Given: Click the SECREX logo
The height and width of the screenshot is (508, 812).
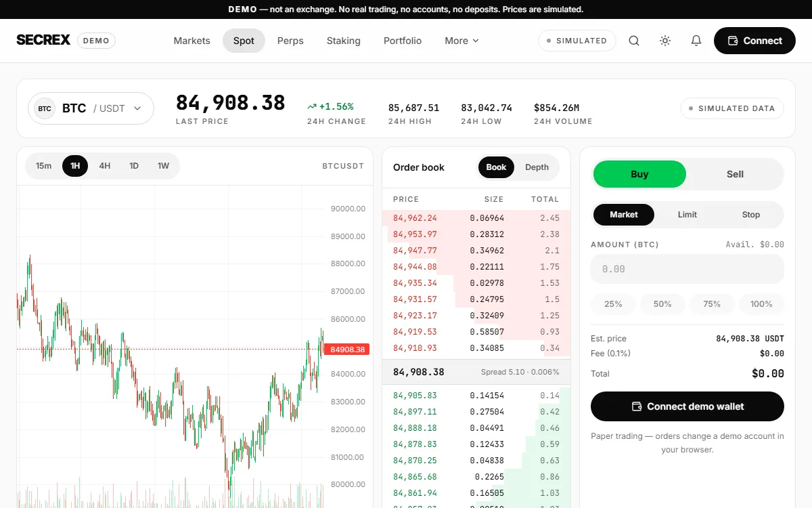Looking at the screenshot, I should coord(43,41).
